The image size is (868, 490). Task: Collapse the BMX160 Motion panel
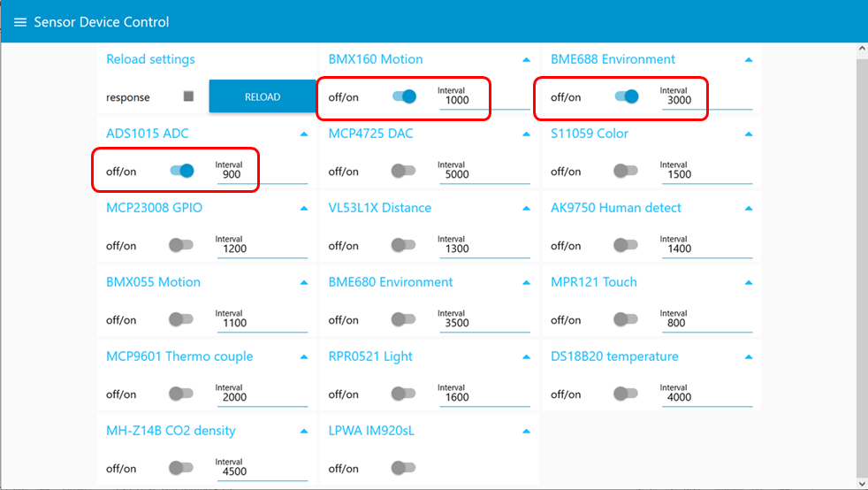(527, 60)
